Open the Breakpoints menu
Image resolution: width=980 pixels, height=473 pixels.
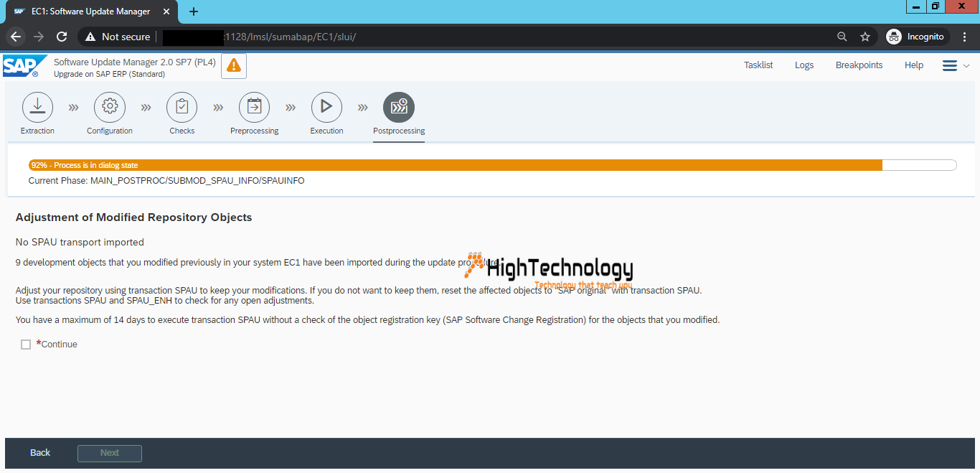[859, 65]
